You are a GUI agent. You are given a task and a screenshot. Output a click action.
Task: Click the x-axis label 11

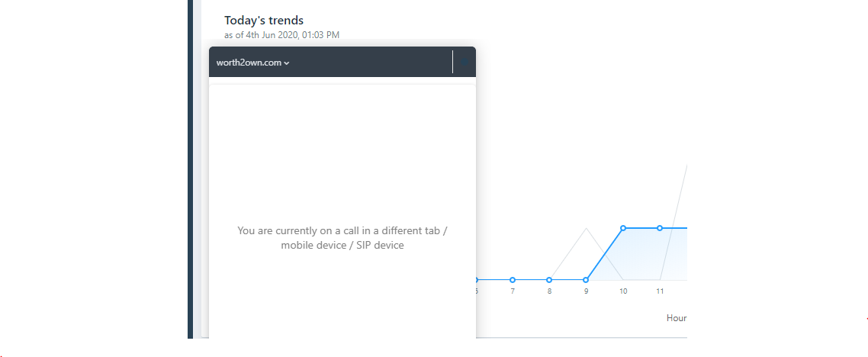point(660,291)
